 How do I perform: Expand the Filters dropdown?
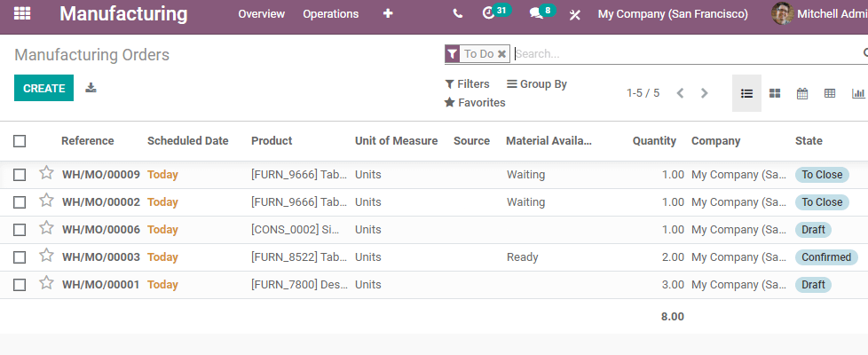(x=467, y=84)
